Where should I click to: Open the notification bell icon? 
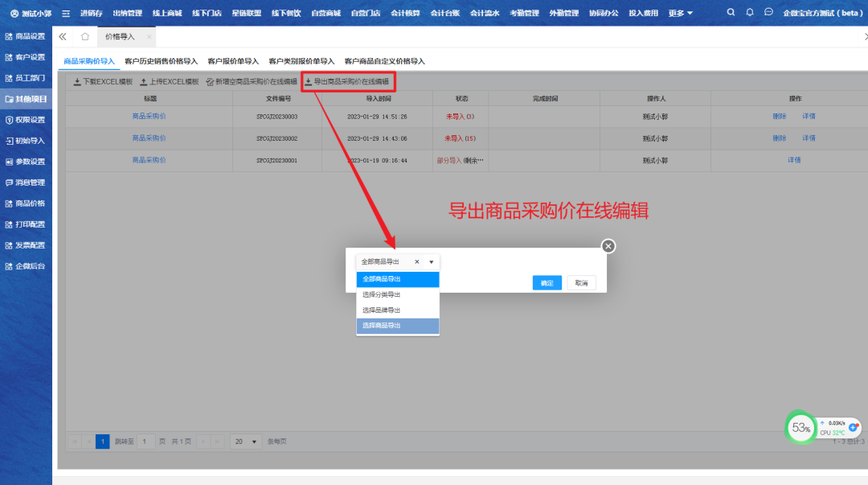(x=750, y=13)
